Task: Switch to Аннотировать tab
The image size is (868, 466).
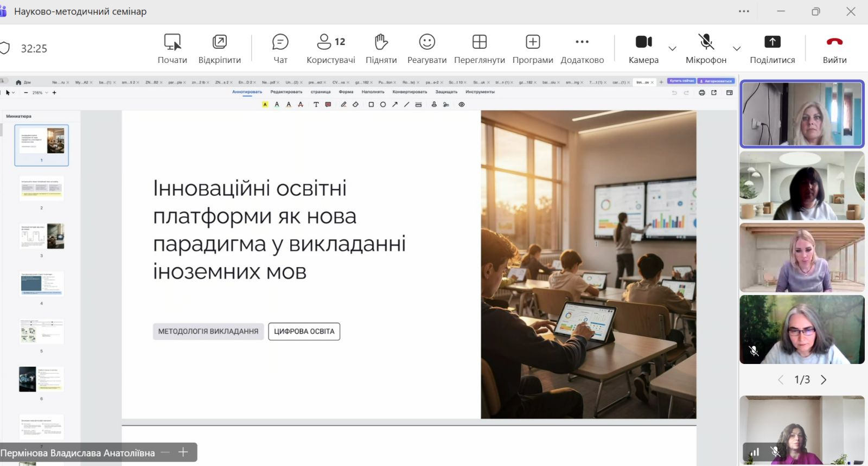Action: 247,92
